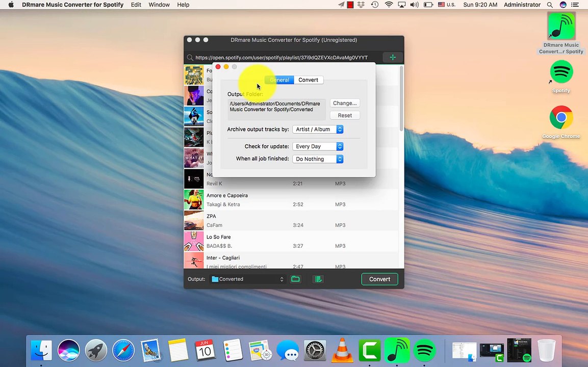Open Maps from the dock
Screen dimensions: 588x367
click(x=260, y=350)
